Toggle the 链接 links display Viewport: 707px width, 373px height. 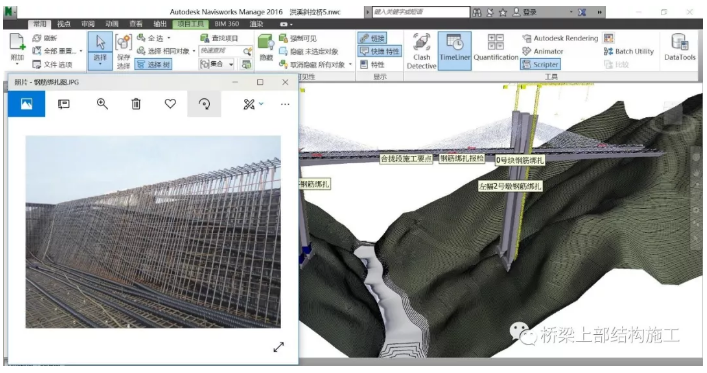click(372, 38)
